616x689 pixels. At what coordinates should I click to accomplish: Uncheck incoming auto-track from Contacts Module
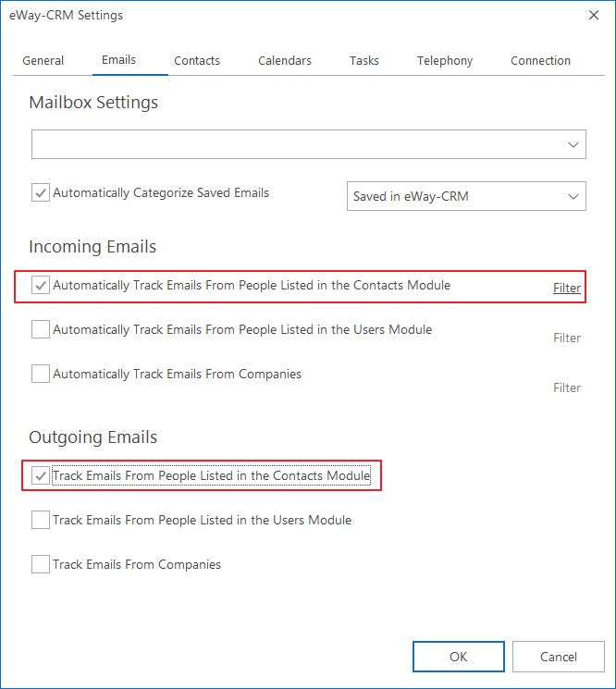[41, 285]
